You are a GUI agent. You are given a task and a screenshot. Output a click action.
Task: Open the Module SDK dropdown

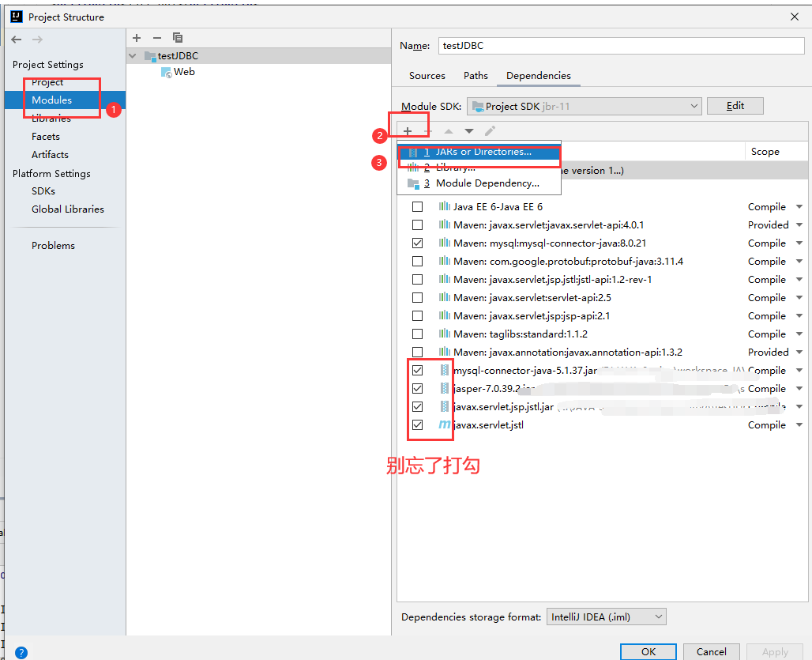585,106
